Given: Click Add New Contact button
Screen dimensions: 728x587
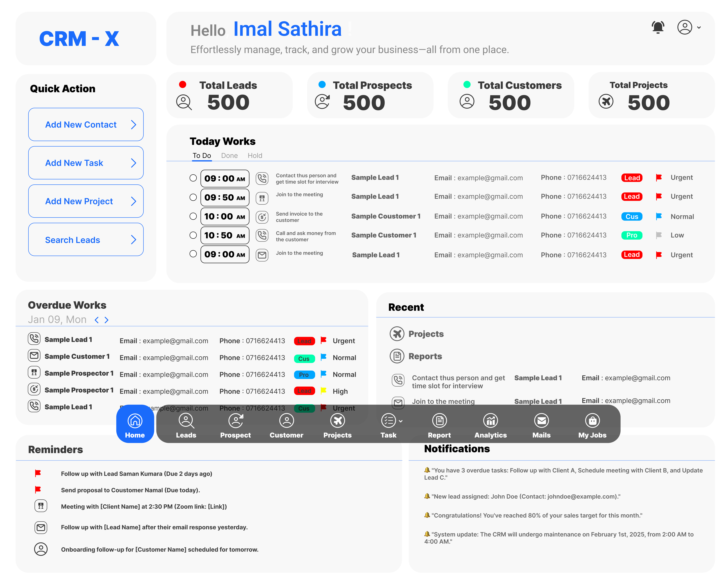Looking at the screenshot, I should (86, 124).
